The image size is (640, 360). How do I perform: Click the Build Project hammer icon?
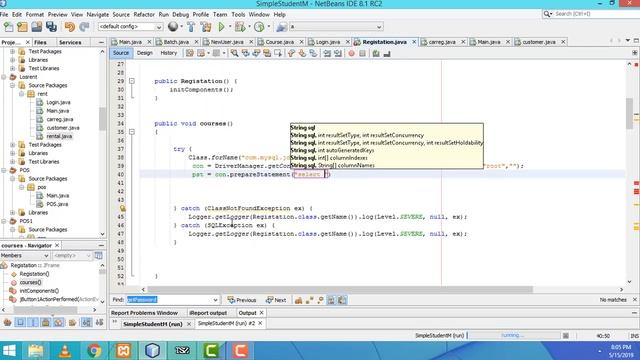pos(191,27)
